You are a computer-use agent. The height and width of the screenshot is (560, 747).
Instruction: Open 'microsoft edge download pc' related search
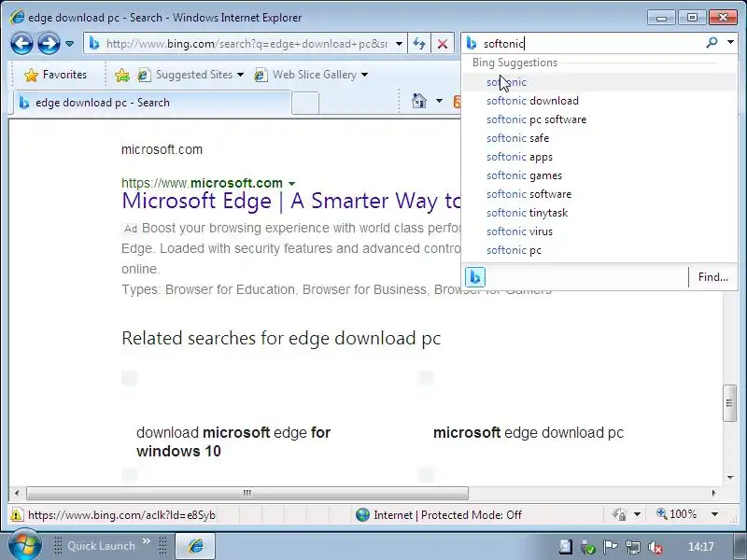529,432
